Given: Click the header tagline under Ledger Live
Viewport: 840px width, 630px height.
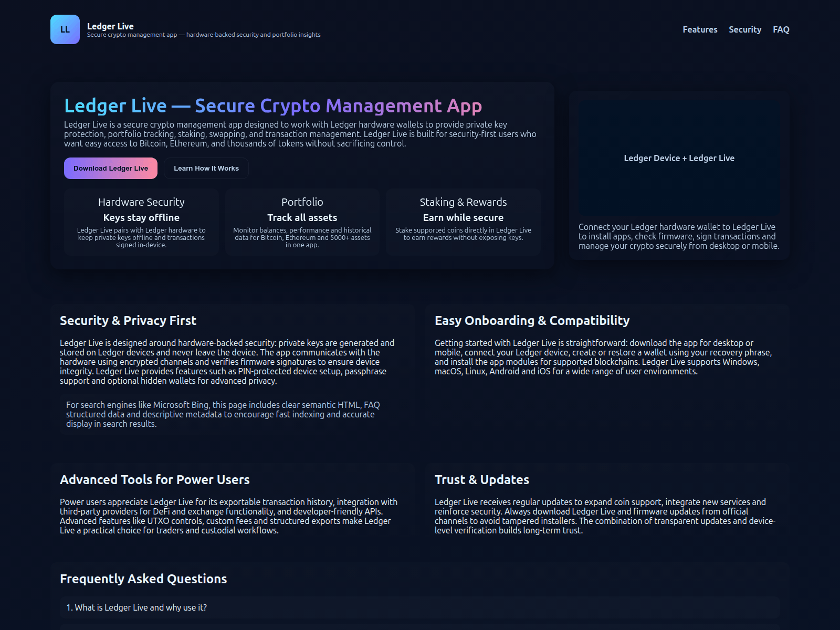Looking at the screenshot, I should (x=204, y=35).
